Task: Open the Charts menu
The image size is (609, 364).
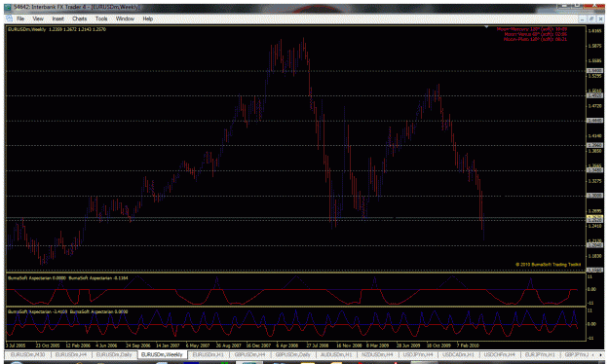Action: [79, 18]
